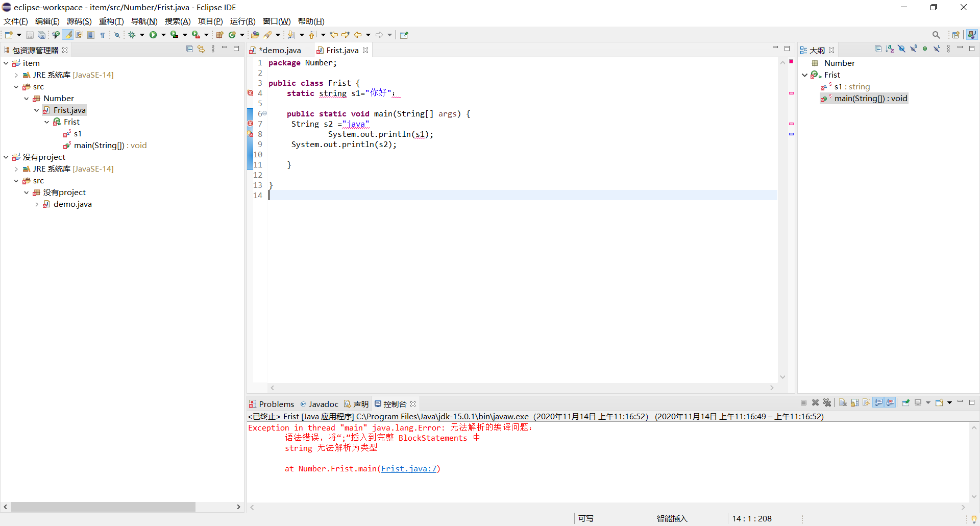Image resolution: width=980 pixels, height=526 pixels.
Task: Open the 源码(S) menu
Action: (x=79, y=21)
